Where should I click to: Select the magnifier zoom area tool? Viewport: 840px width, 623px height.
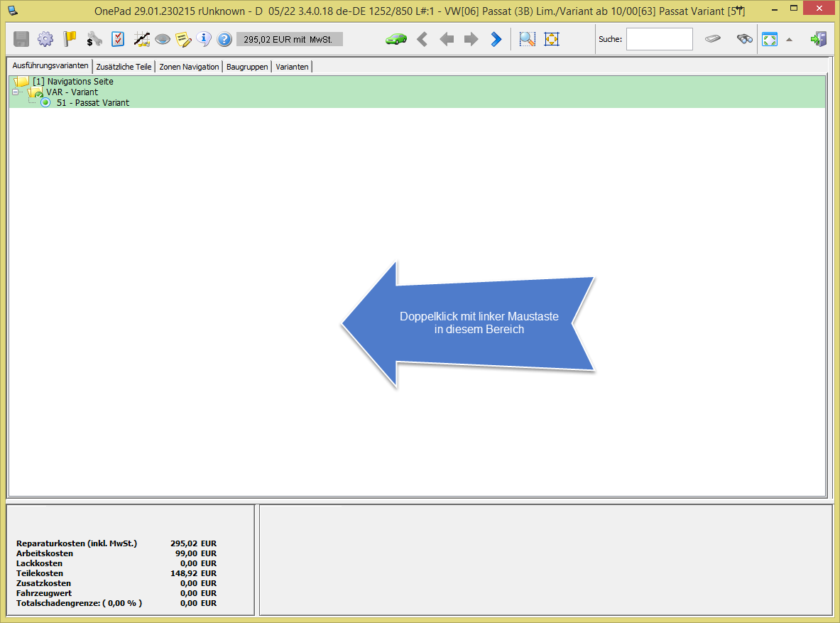pos(527,39)
